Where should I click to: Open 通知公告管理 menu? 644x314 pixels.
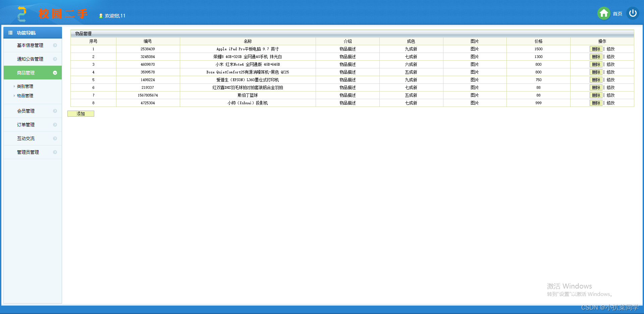[x=33, y=59]
